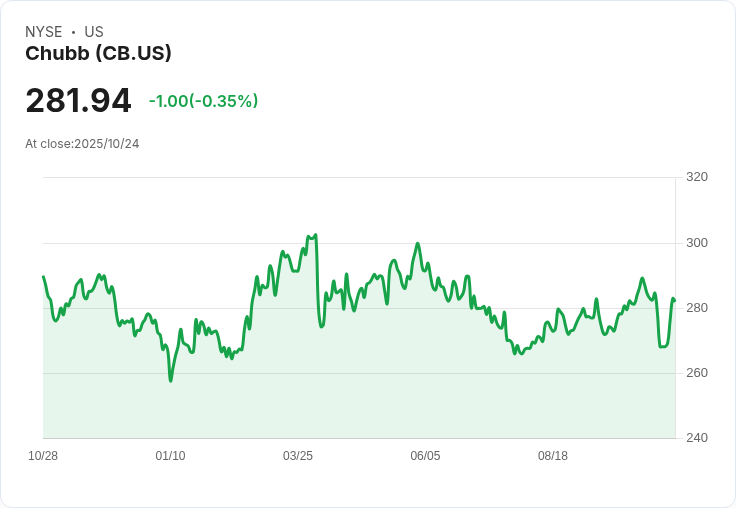Click the At close:2025/10/24 timestamp
Image resolution: width=736 pixels, height=508 pixels.
click(x=82, y=144)
